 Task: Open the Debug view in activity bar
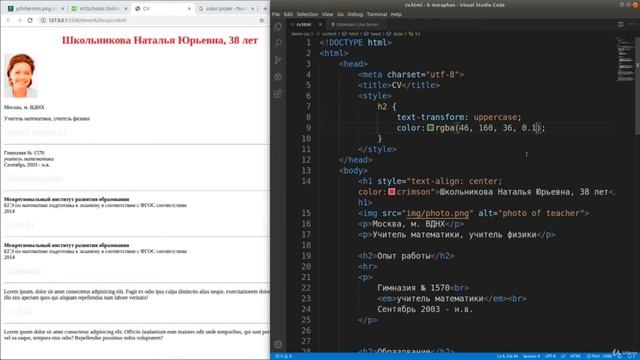pos(278,77)
